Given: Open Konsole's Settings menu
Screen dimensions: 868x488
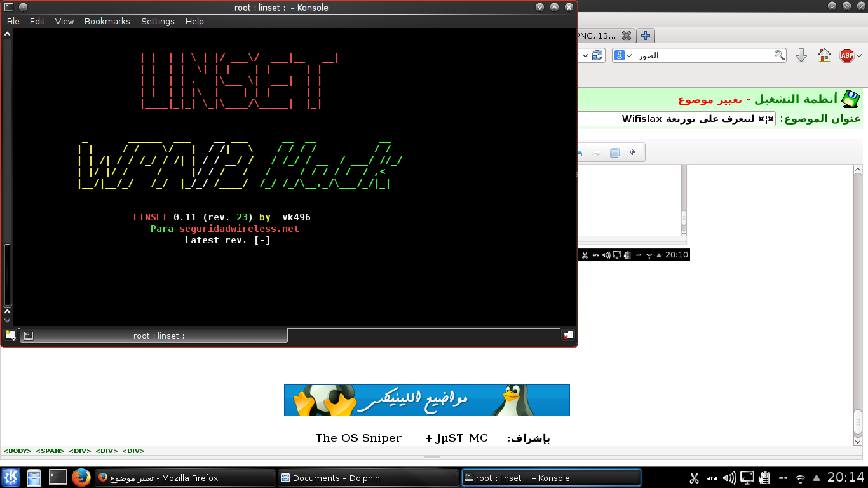Looking at the screenshot, I should tap(158, 21).
